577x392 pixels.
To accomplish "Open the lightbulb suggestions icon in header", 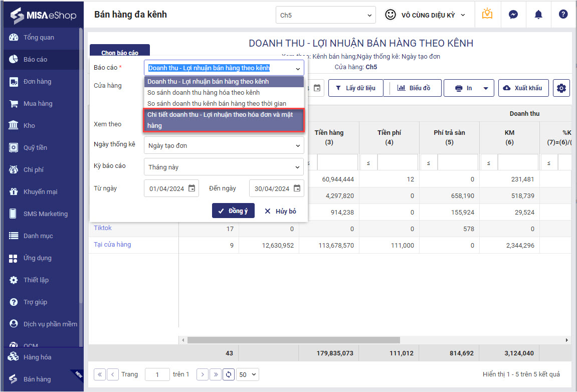I will (x=487, y=15).
